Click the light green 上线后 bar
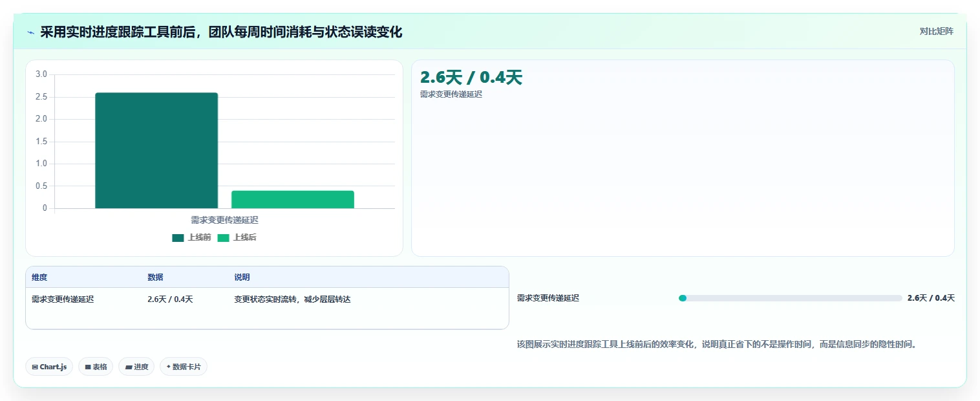 coord(293,199)
